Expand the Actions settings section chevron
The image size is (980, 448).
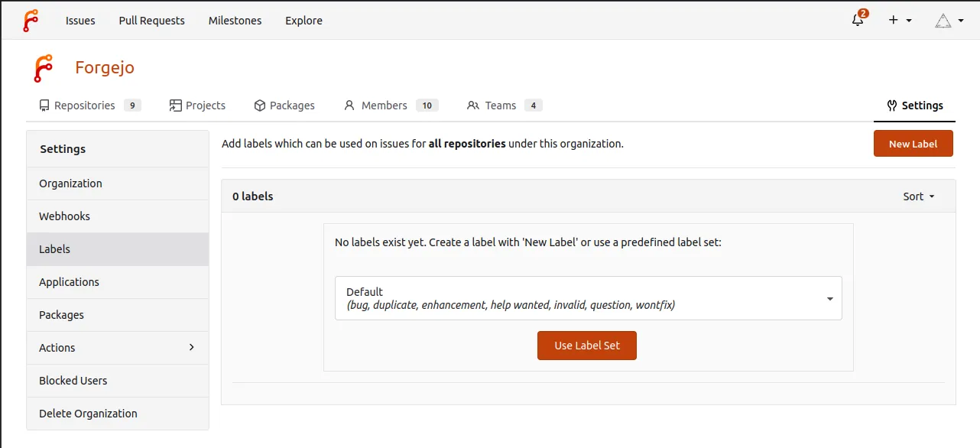coord(191,347)
